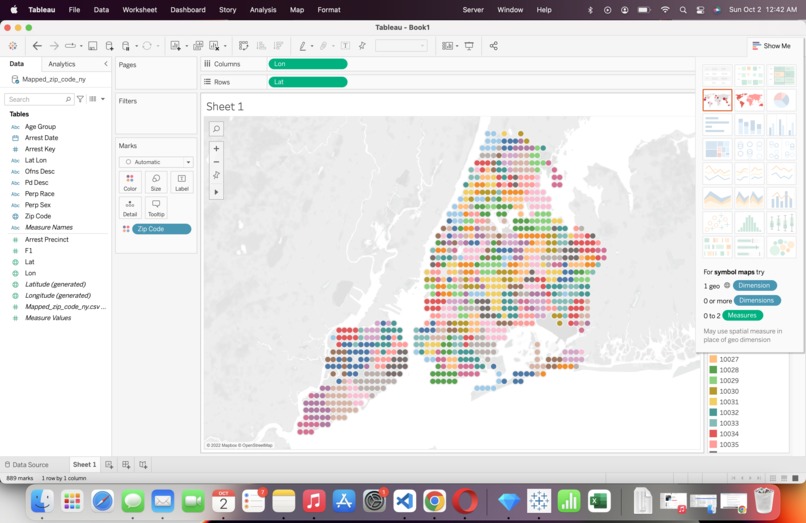Click the Undo back arrow
This screenshot has width=806, height=523.
[x=37, y=46]
